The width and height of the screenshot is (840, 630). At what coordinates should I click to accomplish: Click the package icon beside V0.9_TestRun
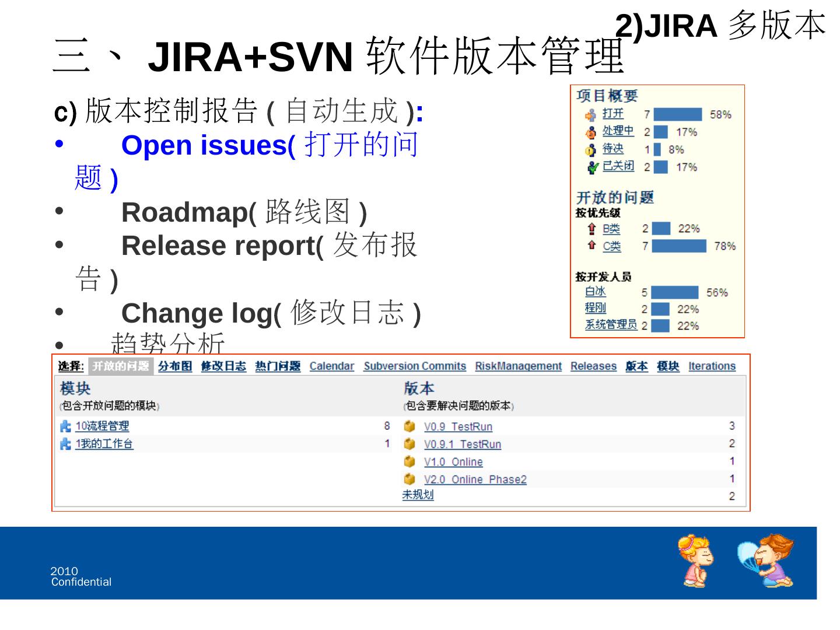pyautogui.click(x=409, y=426)
